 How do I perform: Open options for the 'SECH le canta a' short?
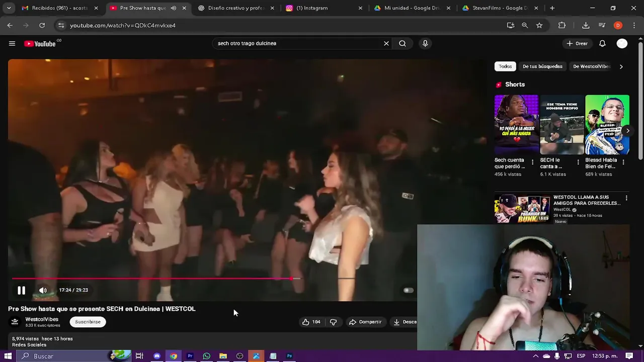[x=578, y=162]
